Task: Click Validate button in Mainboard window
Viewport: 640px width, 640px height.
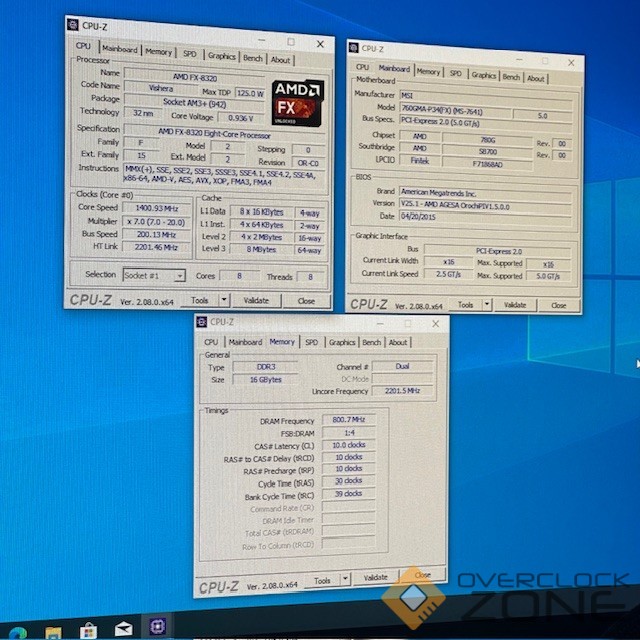Action: [x=515, y=305]
